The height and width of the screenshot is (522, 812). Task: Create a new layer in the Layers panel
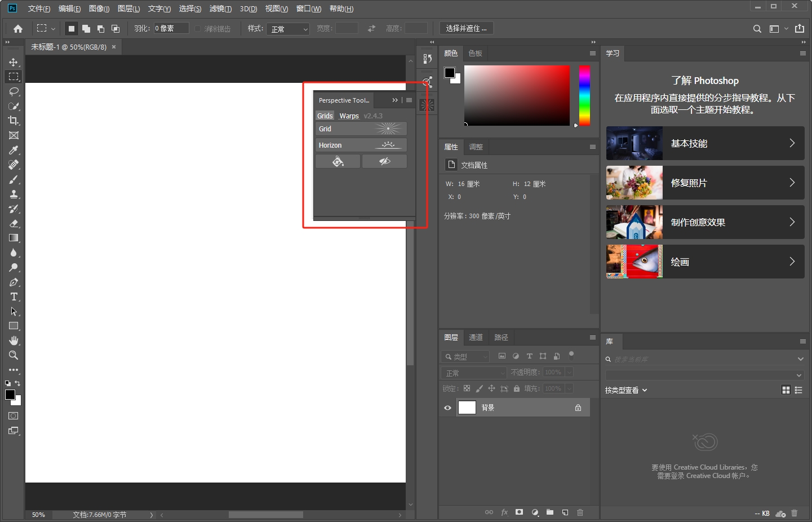[x=565, y=512]
